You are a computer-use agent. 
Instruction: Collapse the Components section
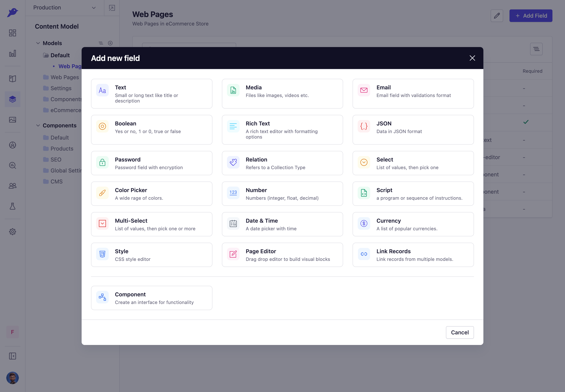(38, 125)
